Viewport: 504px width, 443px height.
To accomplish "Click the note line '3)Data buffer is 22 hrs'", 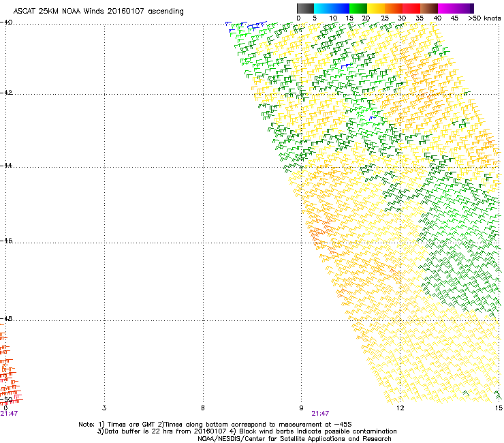I will (247, 431).
